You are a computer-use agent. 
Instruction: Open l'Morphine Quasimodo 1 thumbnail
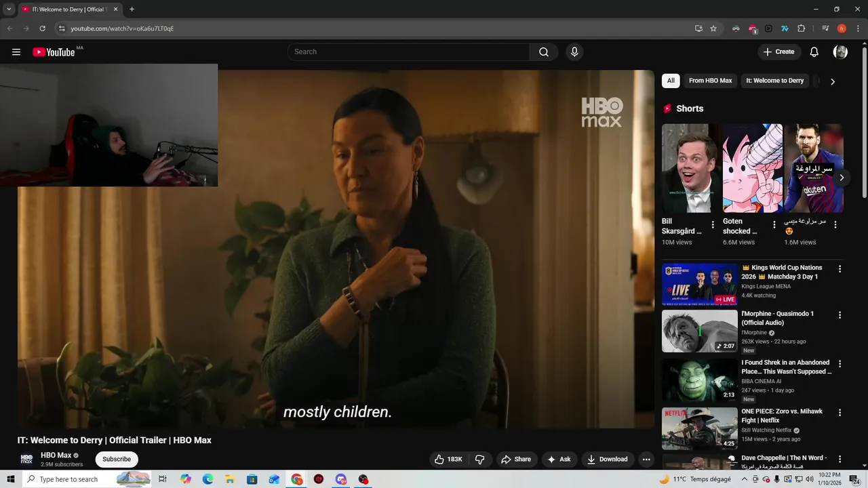[x=700, y=331]
